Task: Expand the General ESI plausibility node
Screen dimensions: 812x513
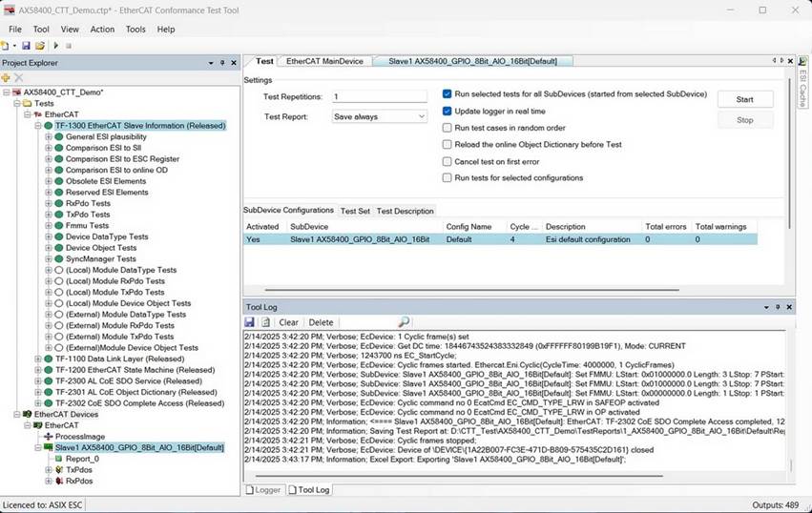Action: click(x=48, y=136)
